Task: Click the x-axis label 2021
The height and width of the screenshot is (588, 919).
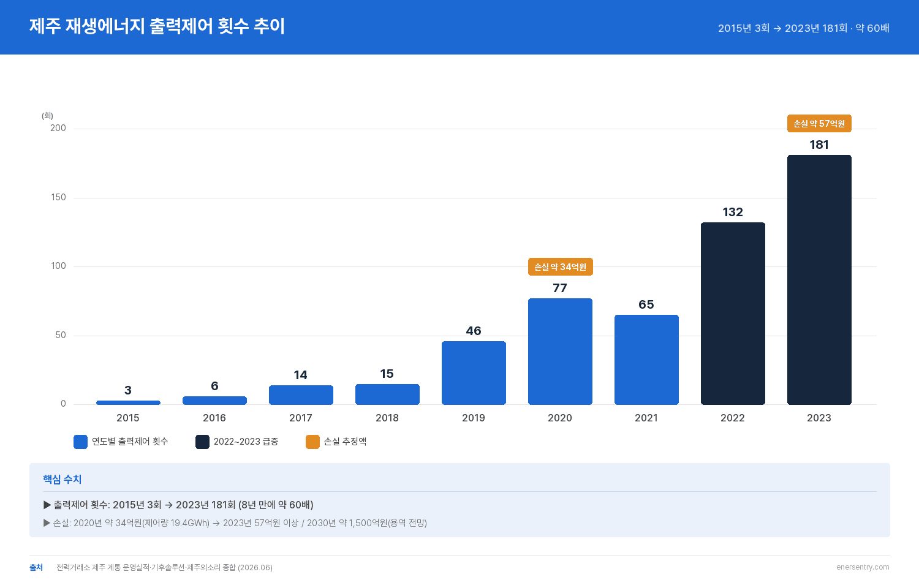Action: 646,418
